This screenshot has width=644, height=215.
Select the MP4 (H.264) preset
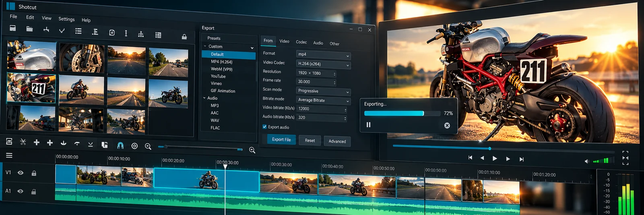pos(221,62)
